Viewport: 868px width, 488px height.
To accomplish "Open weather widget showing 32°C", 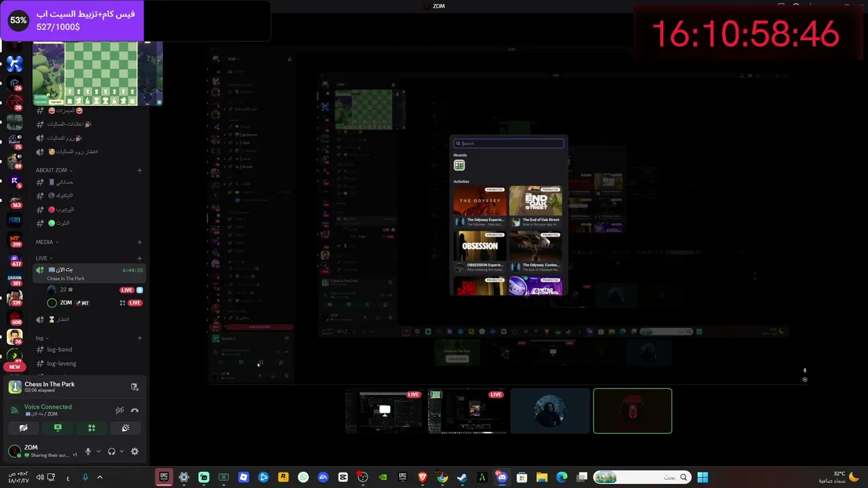I will pyautogui.click(x=840, y=477).
